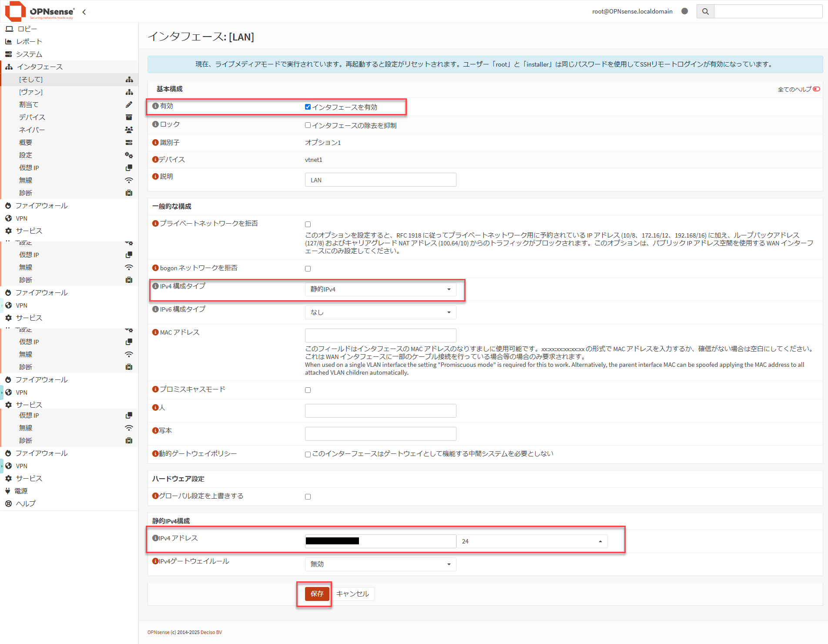Open the IPv6 構成タイプ dropdown
Viewport: 828px width, 644px height.
tap(380, 312)
